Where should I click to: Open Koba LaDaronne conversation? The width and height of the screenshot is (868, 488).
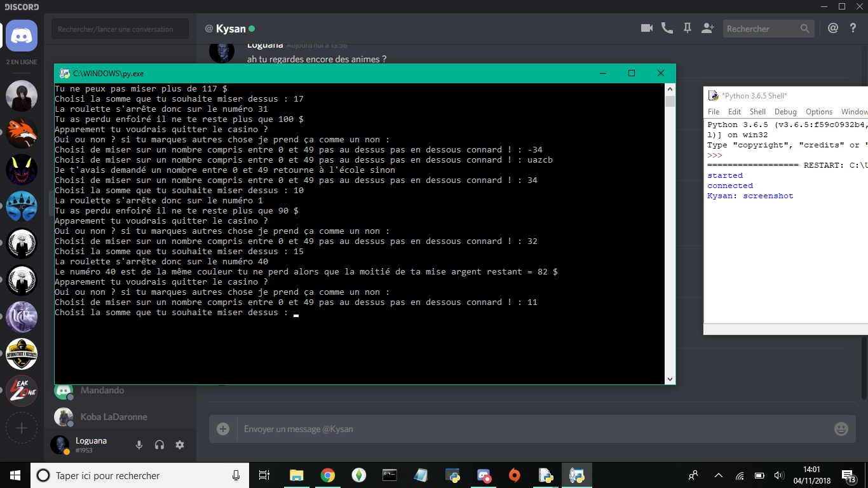click(120, 417)
